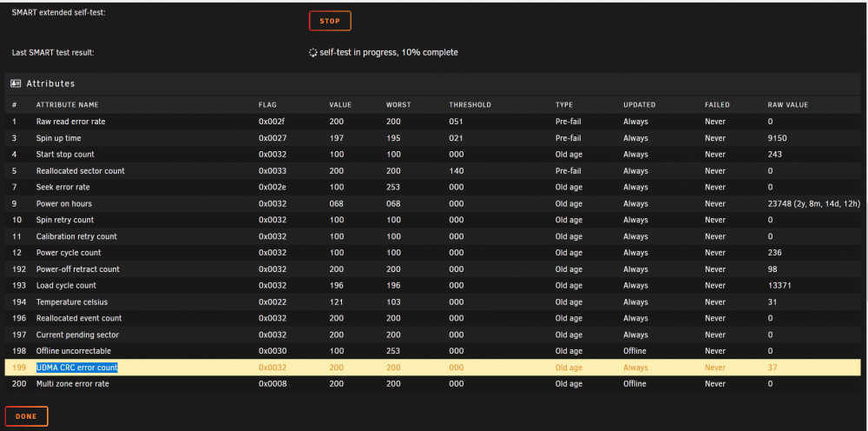Click the raw value 37 in UDMA row
This screenshot has height=431, width=868.
point(773,368)
